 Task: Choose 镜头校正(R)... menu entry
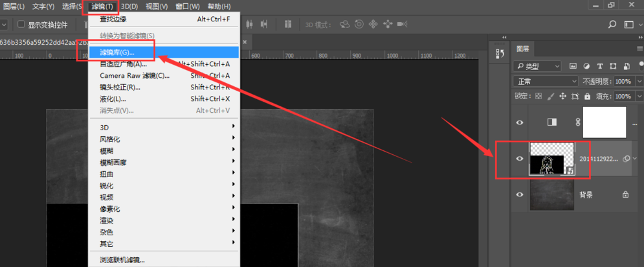point(164,87)
